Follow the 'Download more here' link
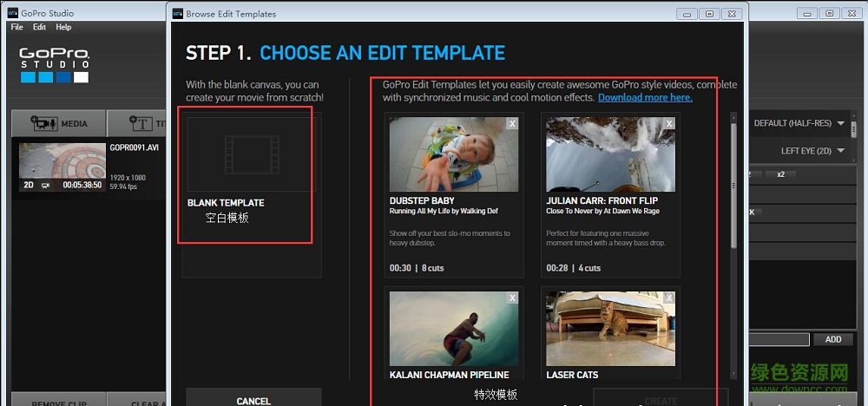 [645, 97]
